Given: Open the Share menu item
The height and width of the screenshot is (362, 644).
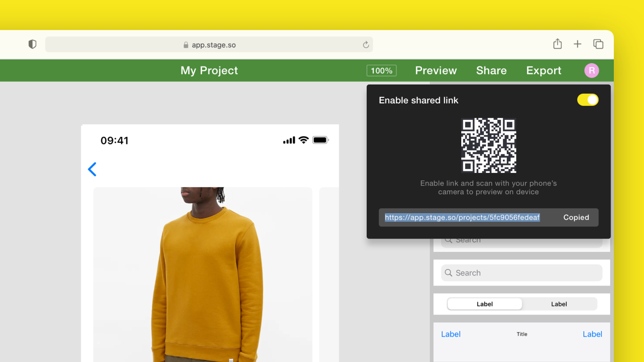Looking at the screenshot, I should [x=491, y=70].
